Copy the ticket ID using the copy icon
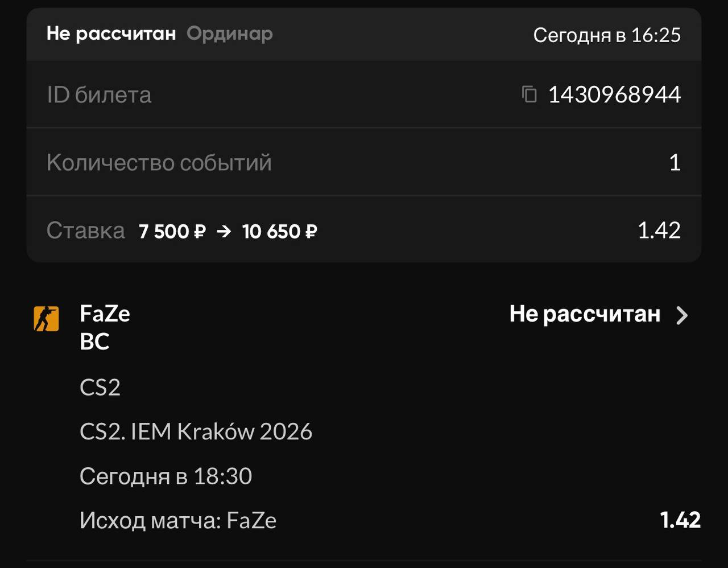 529,94
